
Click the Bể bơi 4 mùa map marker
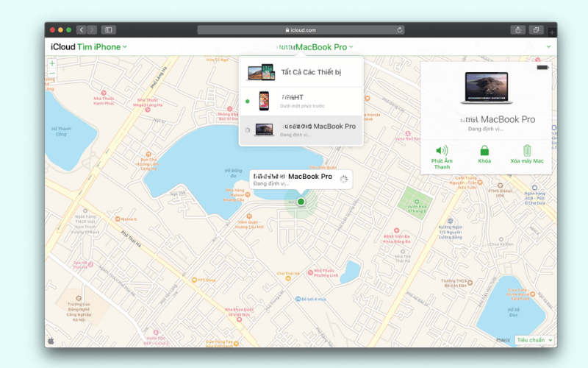(298, 299)
